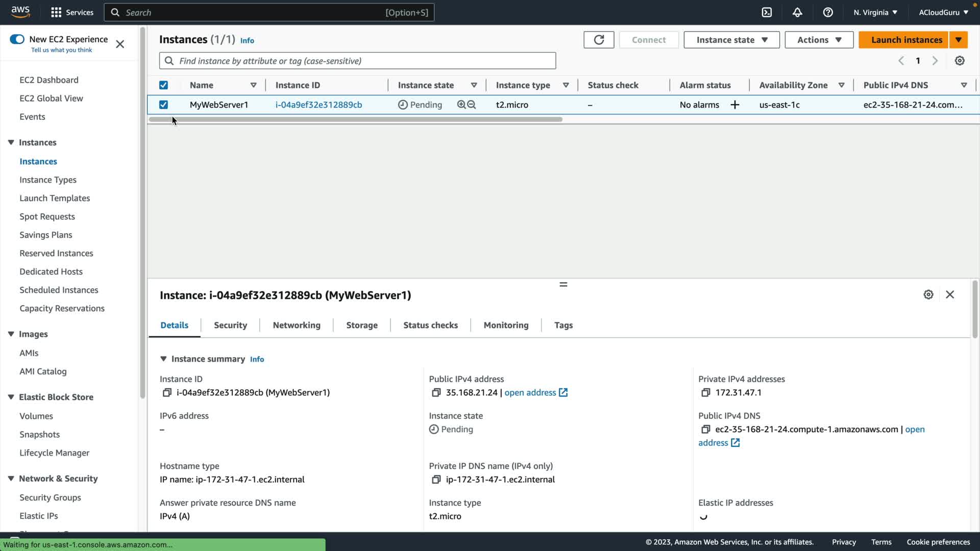The width and height of the screenshot is (980, 551).
Task: Open the Status checks tab
Action: pyautogui.click(x=430, y=325)
